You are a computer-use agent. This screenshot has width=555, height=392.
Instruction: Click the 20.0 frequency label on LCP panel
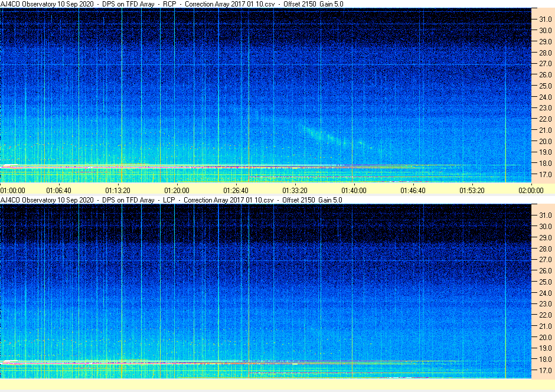point(546,337)
